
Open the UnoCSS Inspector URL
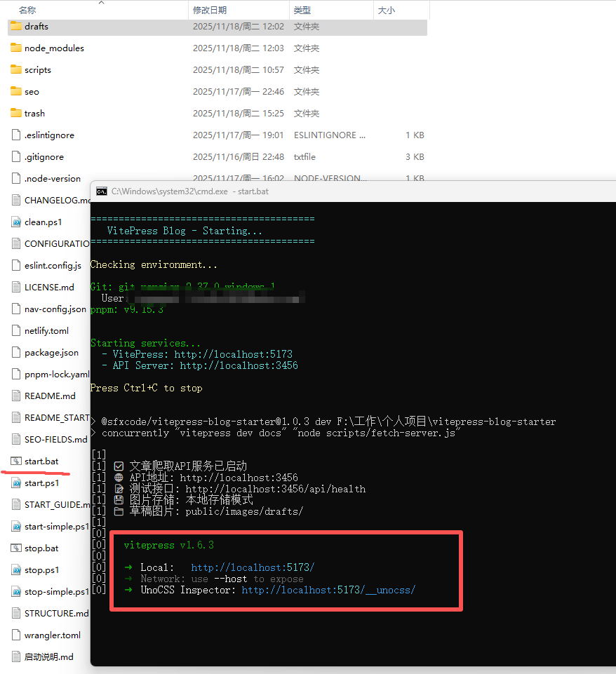click(x=328, y=590)
